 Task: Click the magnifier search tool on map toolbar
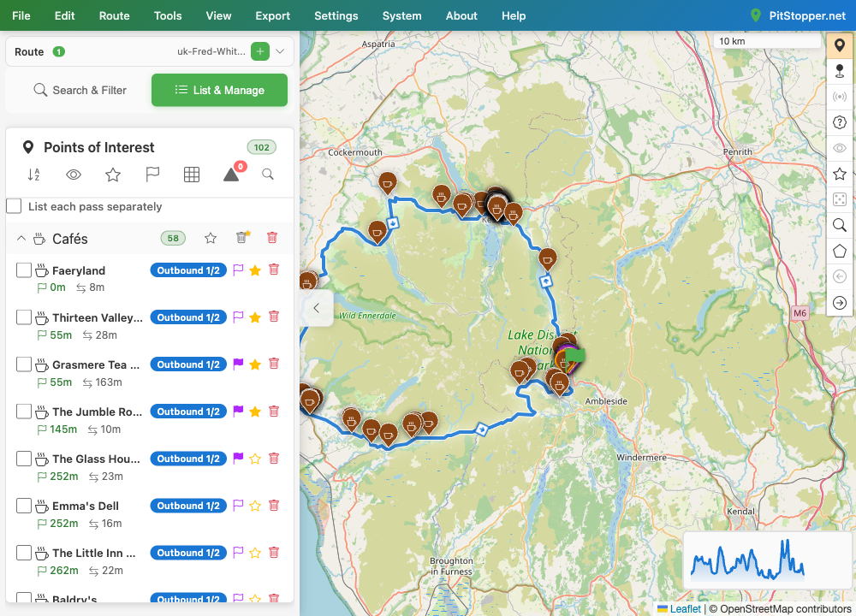(x=840, y=225)
